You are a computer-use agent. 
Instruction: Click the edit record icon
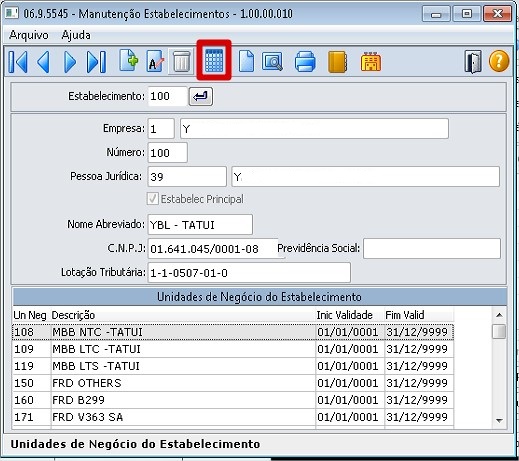[155, 61]
